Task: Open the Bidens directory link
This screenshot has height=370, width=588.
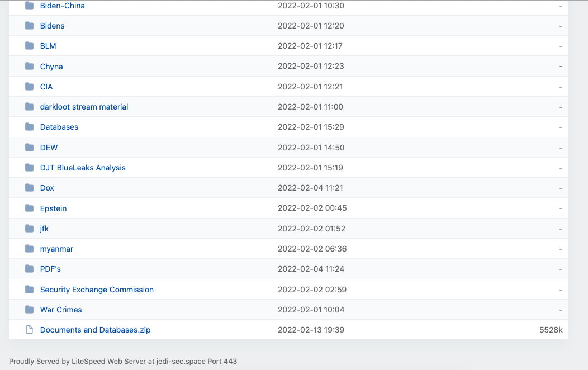Action: point(52,26)
